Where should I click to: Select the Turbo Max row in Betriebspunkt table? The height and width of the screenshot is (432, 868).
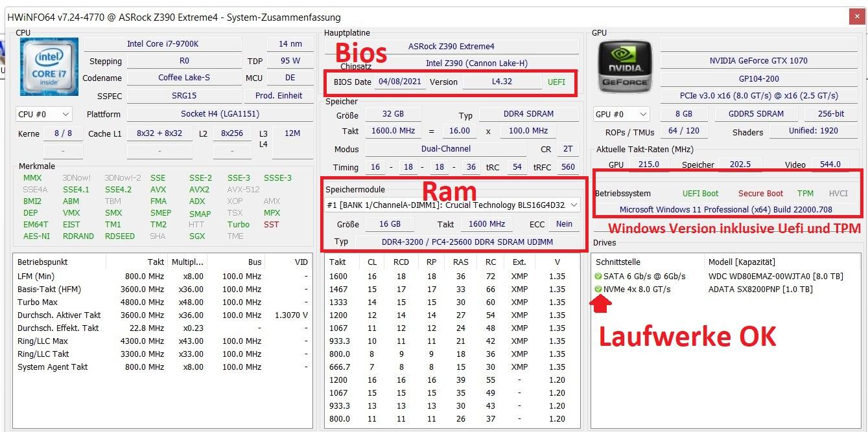[x=162, y=302]
